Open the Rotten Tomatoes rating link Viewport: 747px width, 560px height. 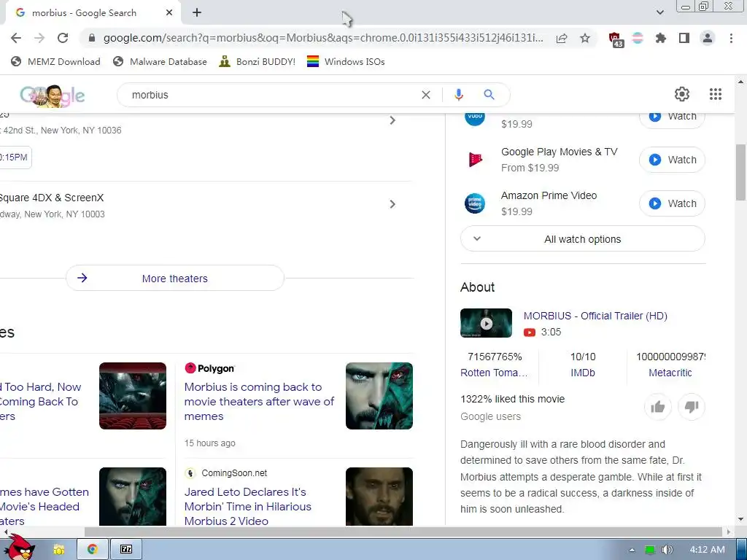[494, 373]
